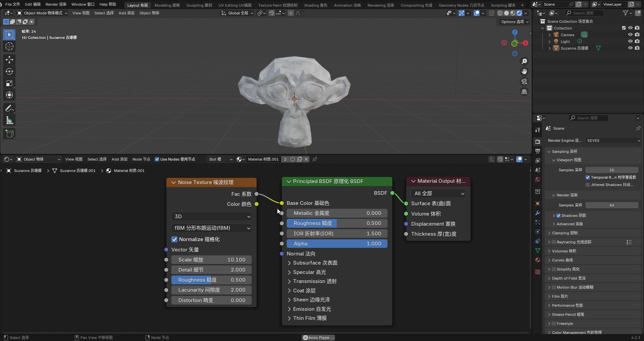
Task: Open the Output properties tab
Action: 538,151
